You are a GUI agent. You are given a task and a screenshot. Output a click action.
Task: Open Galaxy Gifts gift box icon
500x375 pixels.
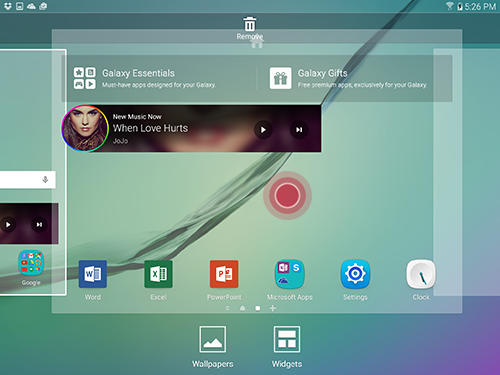click(281, 78)
